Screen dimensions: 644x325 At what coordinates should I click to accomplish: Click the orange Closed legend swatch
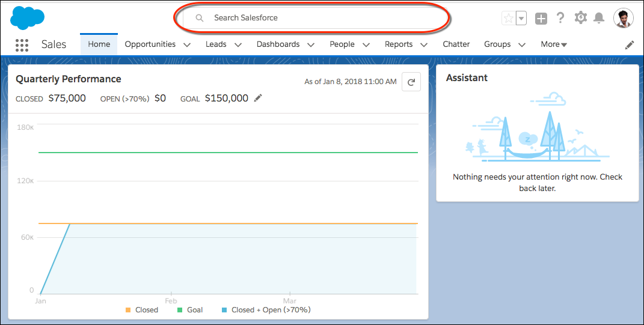click(128, 310)
